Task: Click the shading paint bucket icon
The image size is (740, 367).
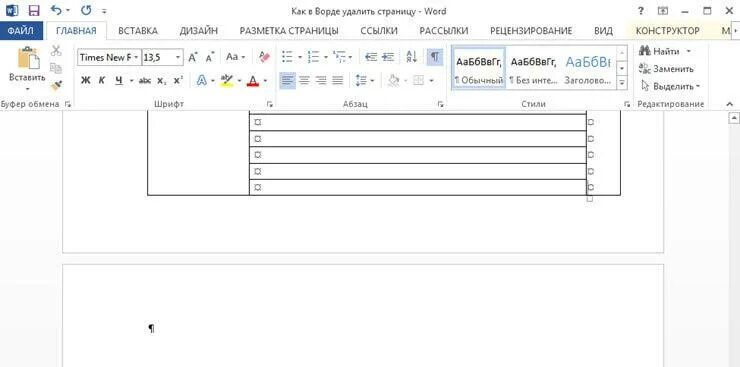Action: [x=393, y=81]
